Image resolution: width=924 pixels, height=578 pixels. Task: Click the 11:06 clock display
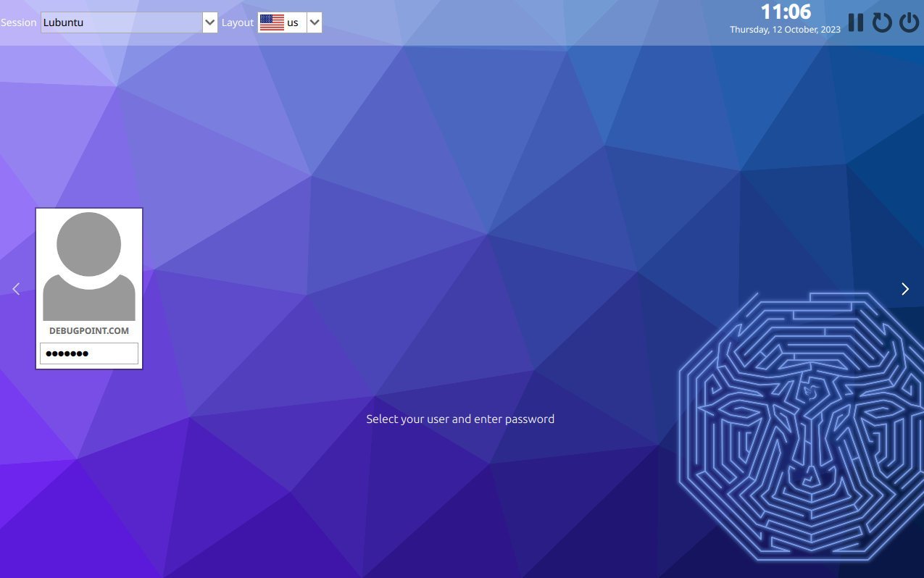786,12
